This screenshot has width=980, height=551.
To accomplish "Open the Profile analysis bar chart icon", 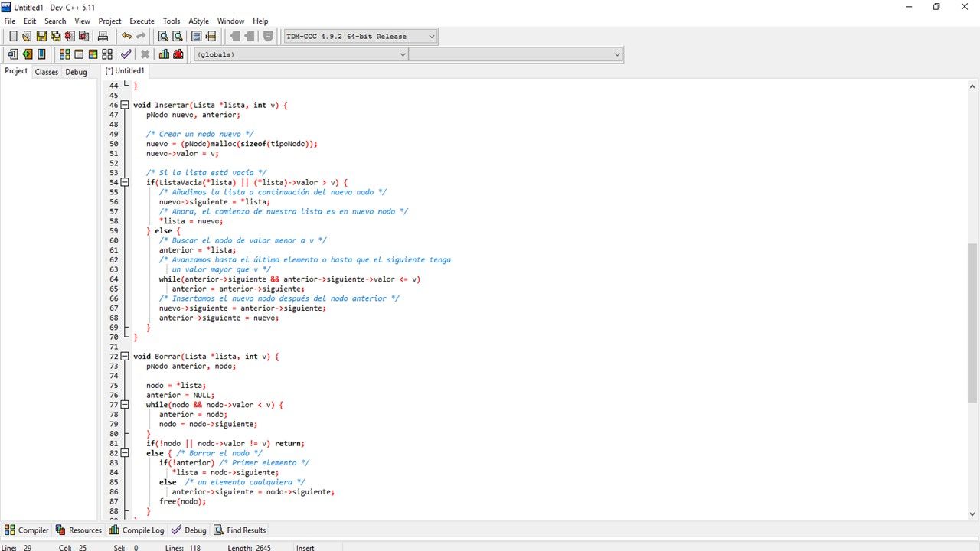I will pos(164,54).
